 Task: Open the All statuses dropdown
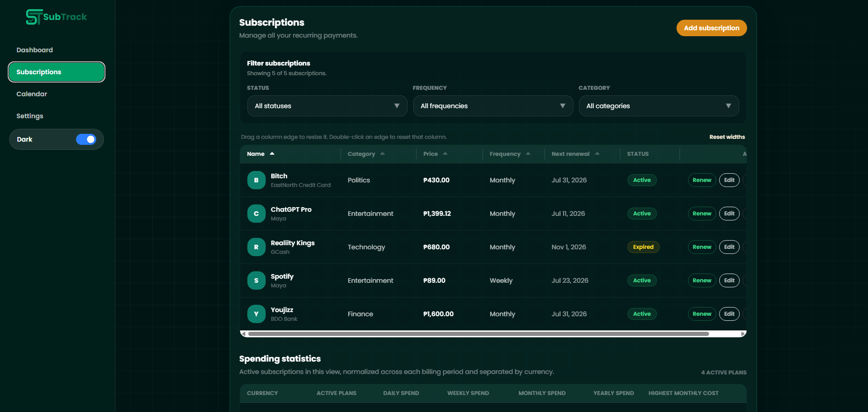(328, 106)
